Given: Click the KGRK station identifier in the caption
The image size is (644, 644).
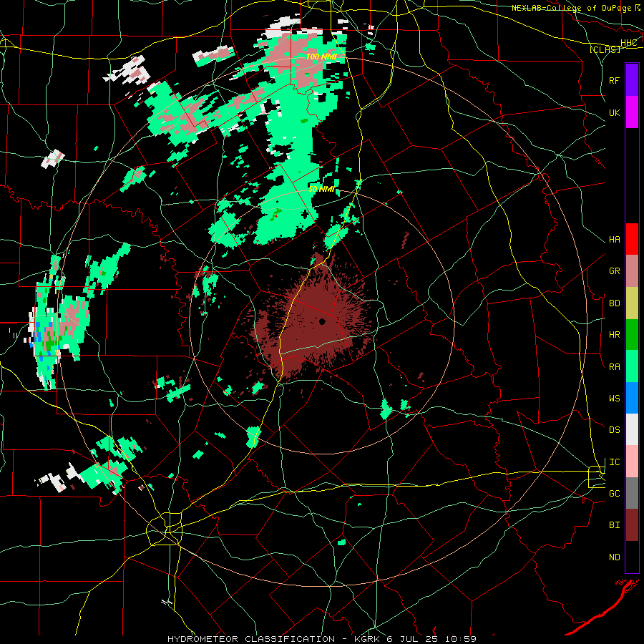Looking at the screenshot, I should [x=366, y=639].
